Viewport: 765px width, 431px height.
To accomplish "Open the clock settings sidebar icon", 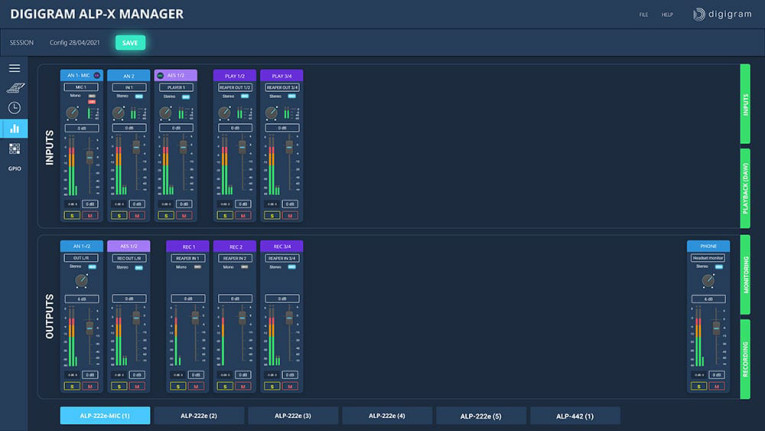I will (x=14, y=108).
